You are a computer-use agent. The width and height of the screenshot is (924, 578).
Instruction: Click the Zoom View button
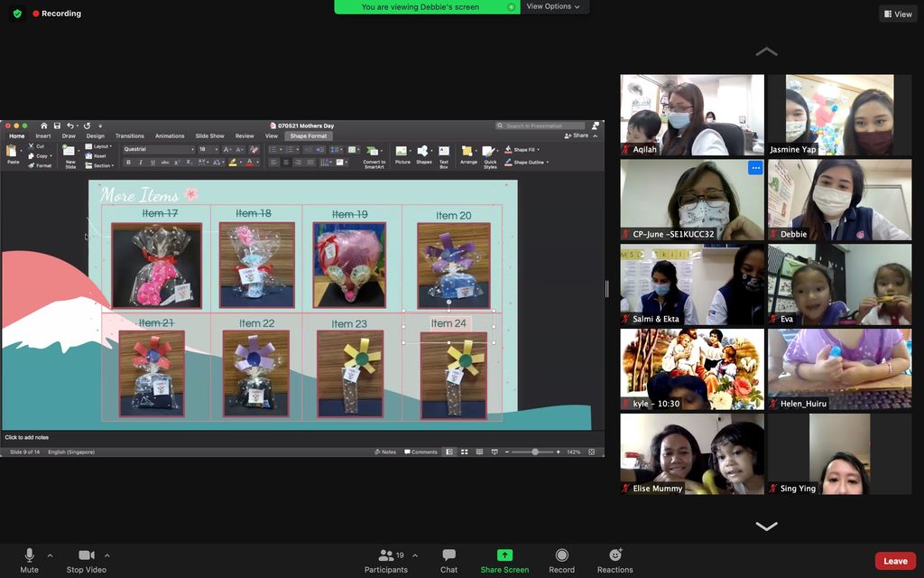click(898, 14)
